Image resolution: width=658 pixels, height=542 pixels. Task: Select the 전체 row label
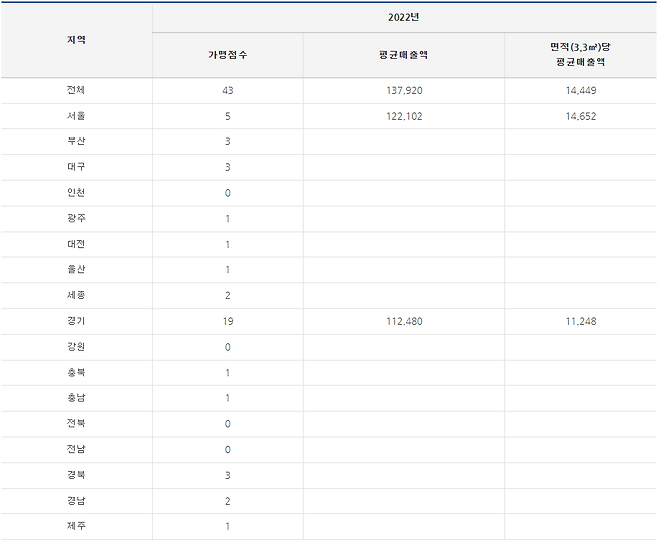76,90
